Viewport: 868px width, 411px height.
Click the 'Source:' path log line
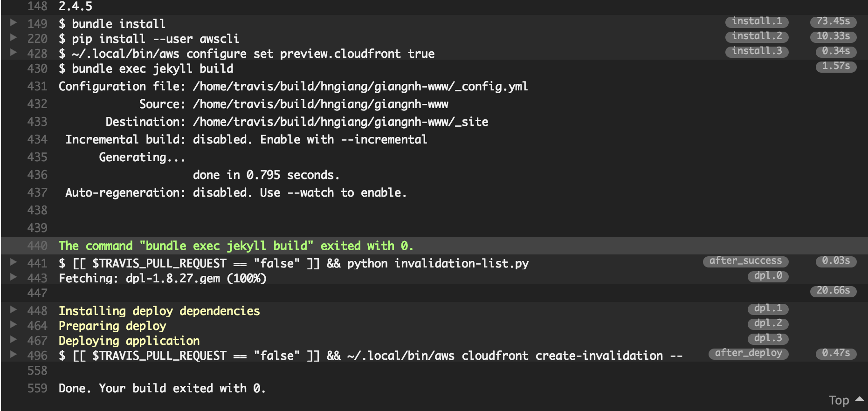[294, 104]
